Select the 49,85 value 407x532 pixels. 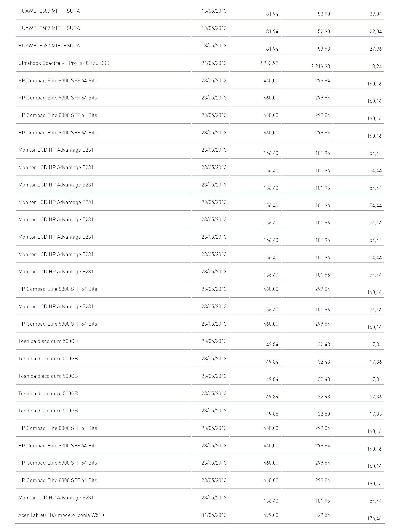(x=272, y=414)
